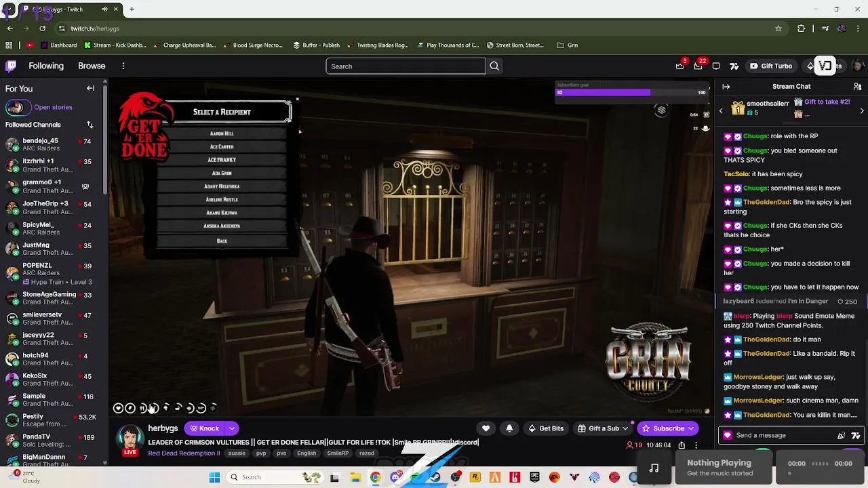Image resolution: width=868 pixels, height=488 pixels.
Task: Open chat community users icon
Action: (857, 87)
